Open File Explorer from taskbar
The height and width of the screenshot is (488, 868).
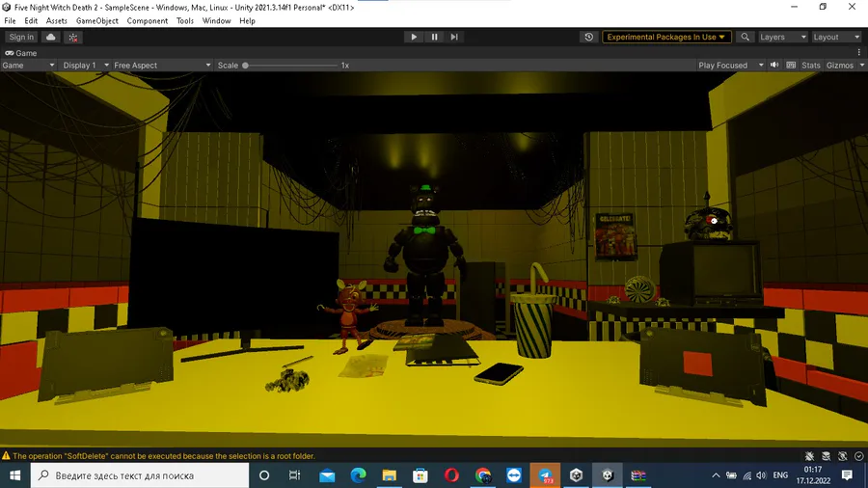(x=390, y=475)
